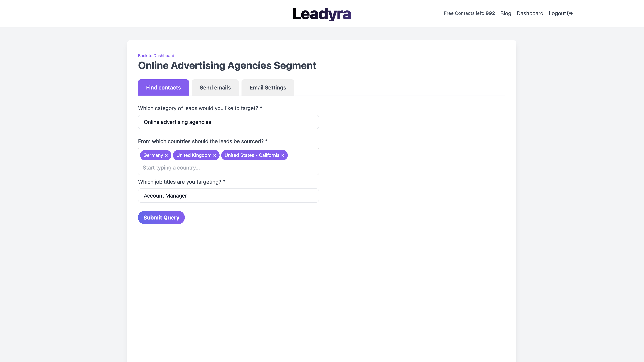This screenshot has width=644, height=362.
Task: Open the Blog link in header
Action: pyautogui.click(x=505, y=13)
